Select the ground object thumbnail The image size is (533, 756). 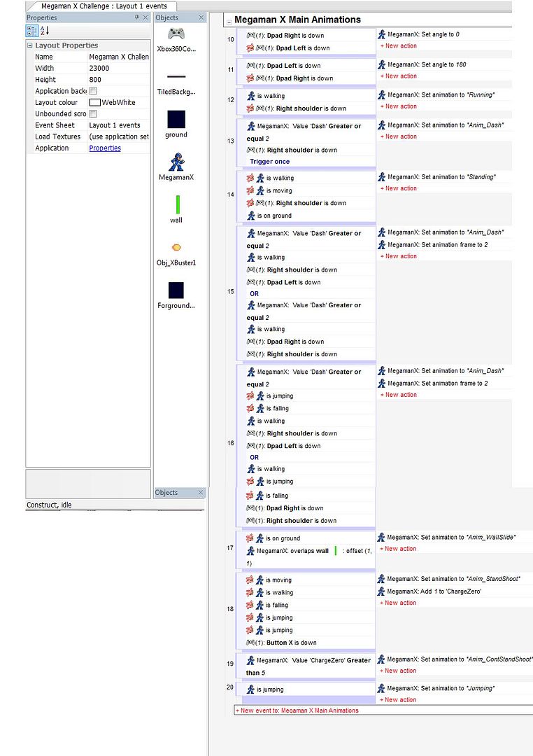176,119
